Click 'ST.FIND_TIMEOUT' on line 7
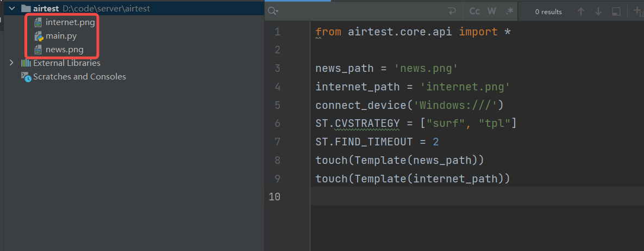The image size is (644, 251). coord(364,142)
